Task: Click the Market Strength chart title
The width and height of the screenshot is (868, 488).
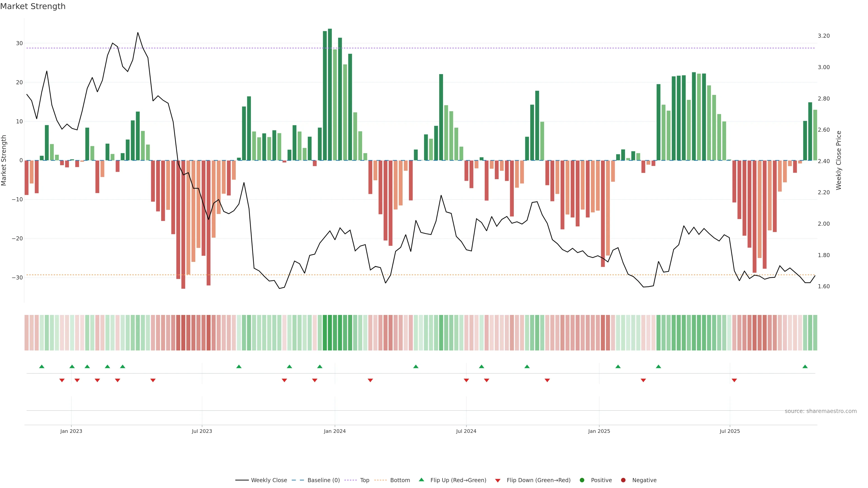Action: tap(33, 6)
